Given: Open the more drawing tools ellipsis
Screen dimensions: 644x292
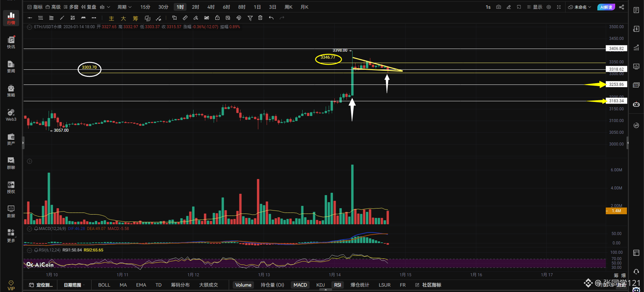Looking at the screenshot, I should coord(94,18).
